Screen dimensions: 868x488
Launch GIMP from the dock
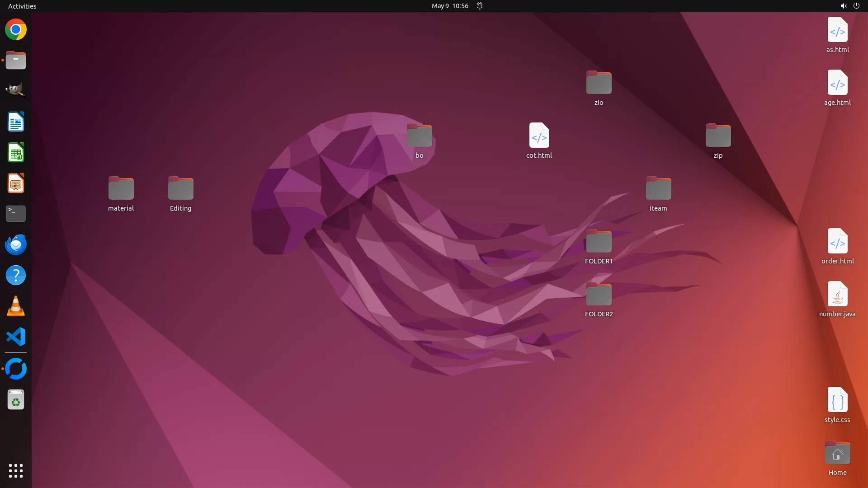16,90
